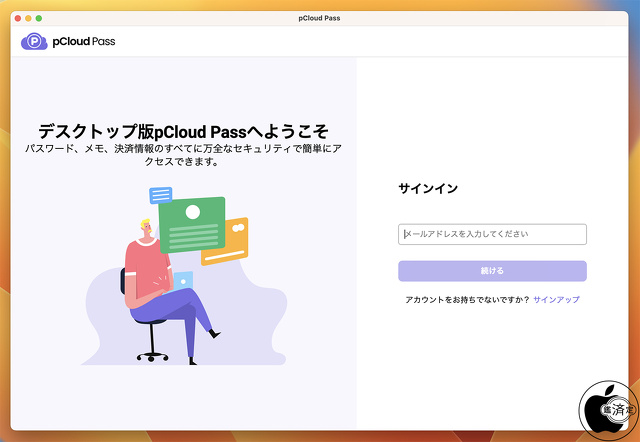
Task: Click the 続ける continue button
Action: pos(492,271)
